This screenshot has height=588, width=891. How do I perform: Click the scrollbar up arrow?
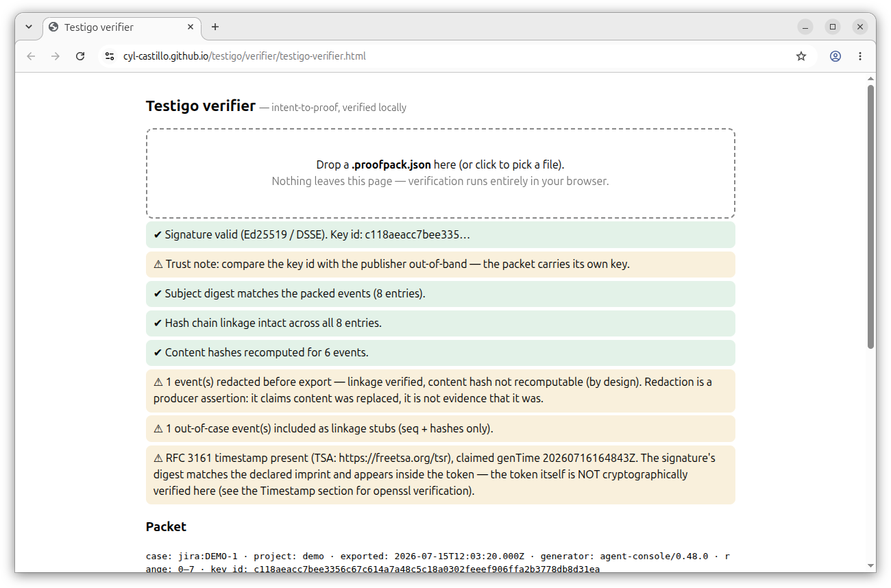click(871, 78)
